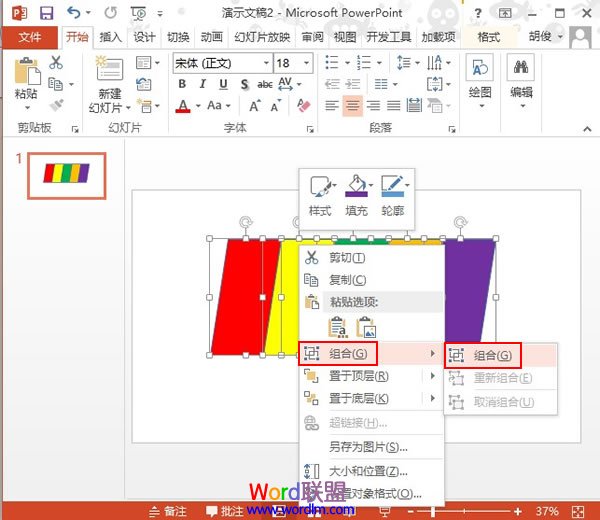Screen dimensions: 600x520
Task: Expand the numbering list dropdown arrow
Action: tap(379, 62)
